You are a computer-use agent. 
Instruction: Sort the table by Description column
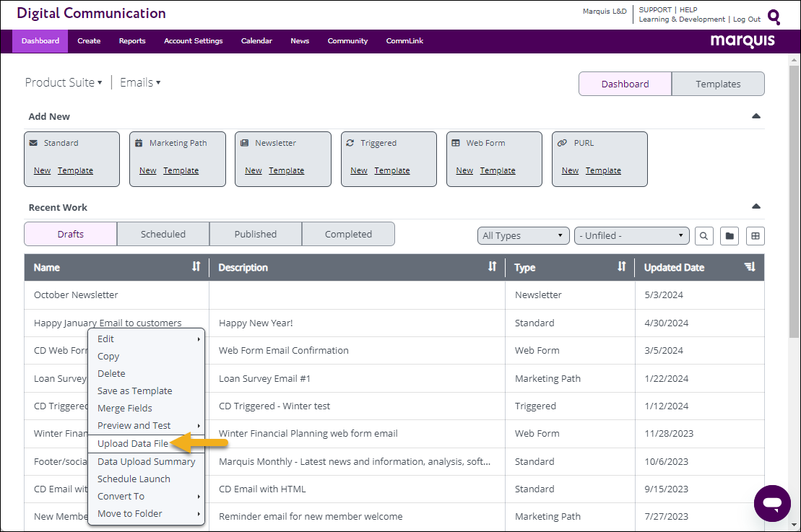(492, 266)
